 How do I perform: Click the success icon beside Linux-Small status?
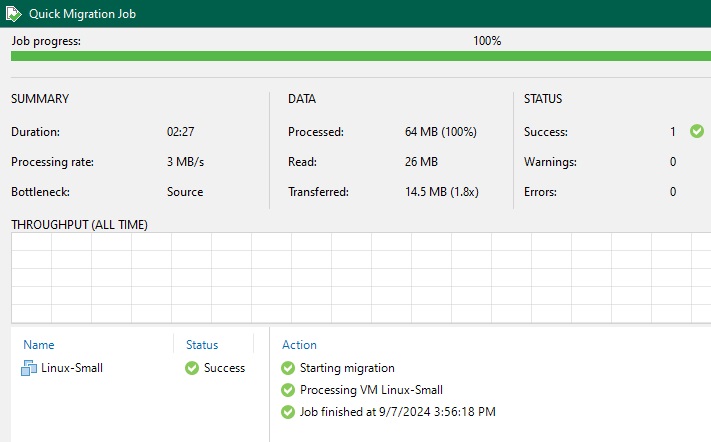coord(192,368)
